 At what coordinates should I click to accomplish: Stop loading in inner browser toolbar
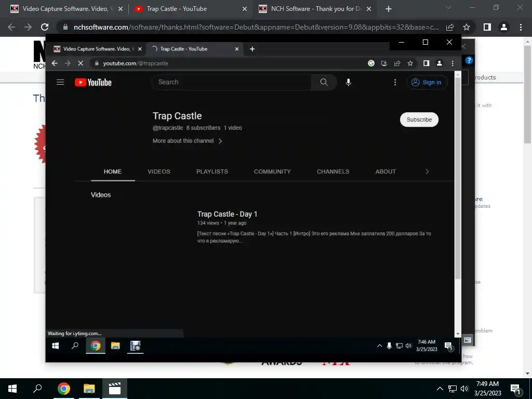pyautogui.click(x=81, y=63)
